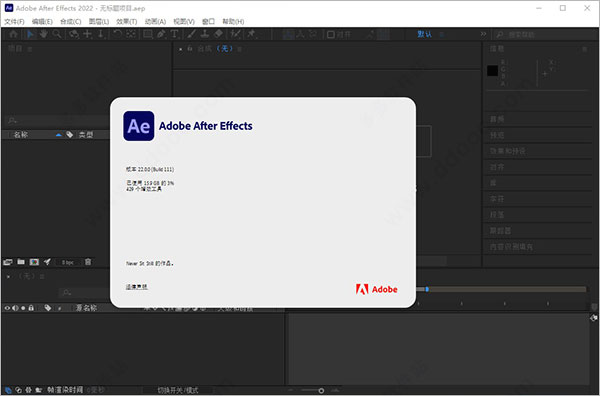Toggle the Transfer Controls pane icon
600x396 pixels.
pyautogui.click(x=18, y=390)
